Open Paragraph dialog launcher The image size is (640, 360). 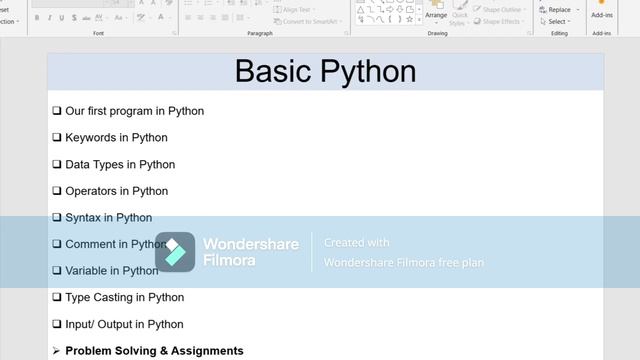tap(346, 33)
